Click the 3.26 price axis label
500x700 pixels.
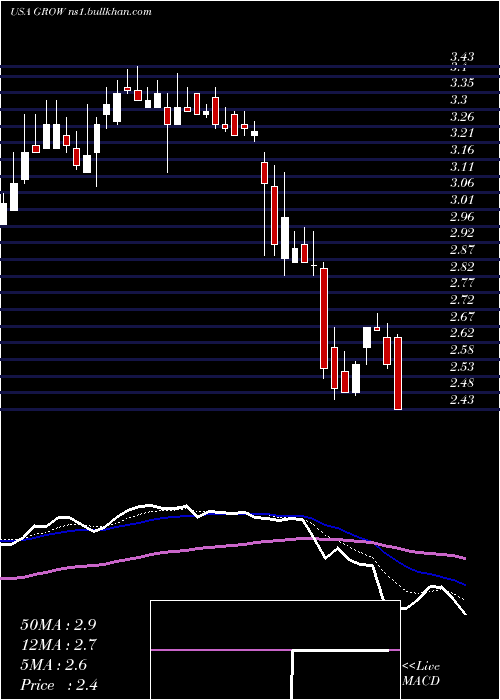462,117
